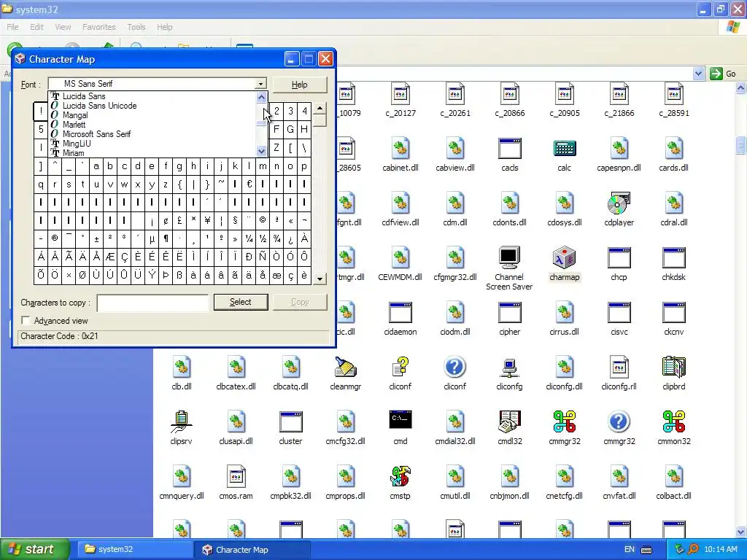Open the address bar dropdown arrow
This screenshot has width=747, height=560.
point(698,74)
